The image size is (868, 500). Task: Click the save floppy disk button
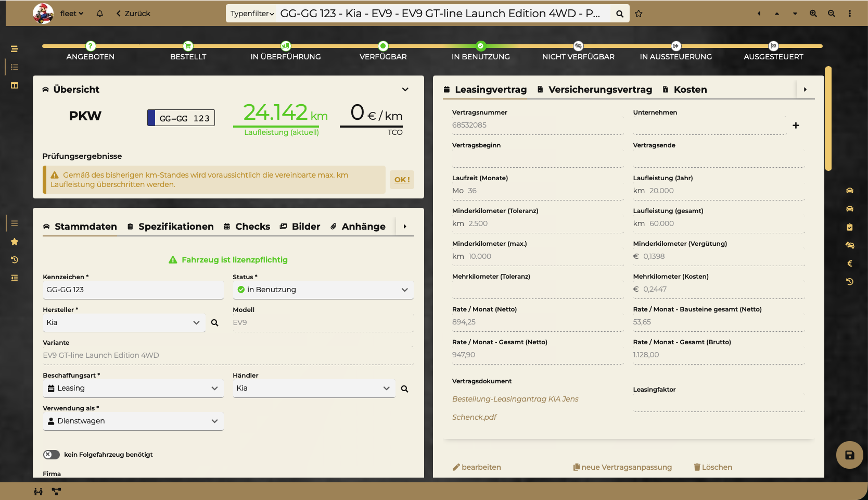click(x=850, y=455)
